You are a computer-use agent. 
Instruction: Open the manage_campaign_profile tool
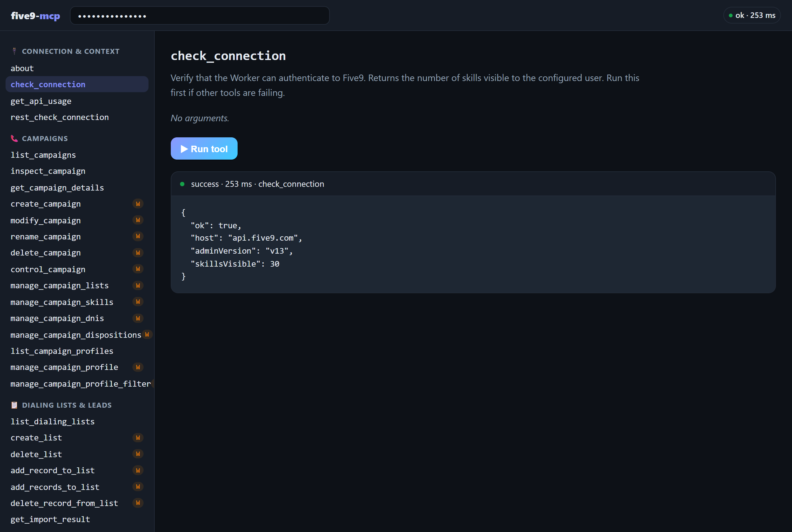pyautogui.click(x=77, y=367)
